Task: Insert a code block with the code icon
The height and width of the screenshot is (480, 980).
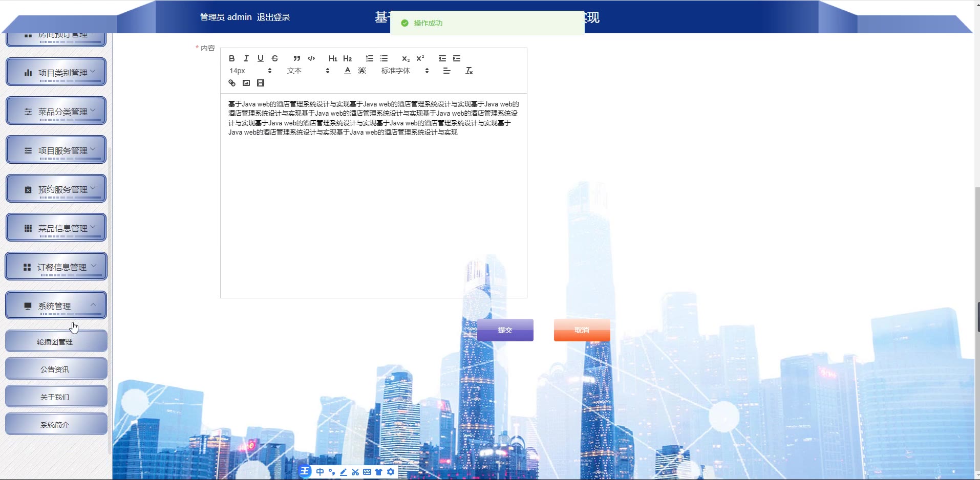Action: (x=311, y=58)
